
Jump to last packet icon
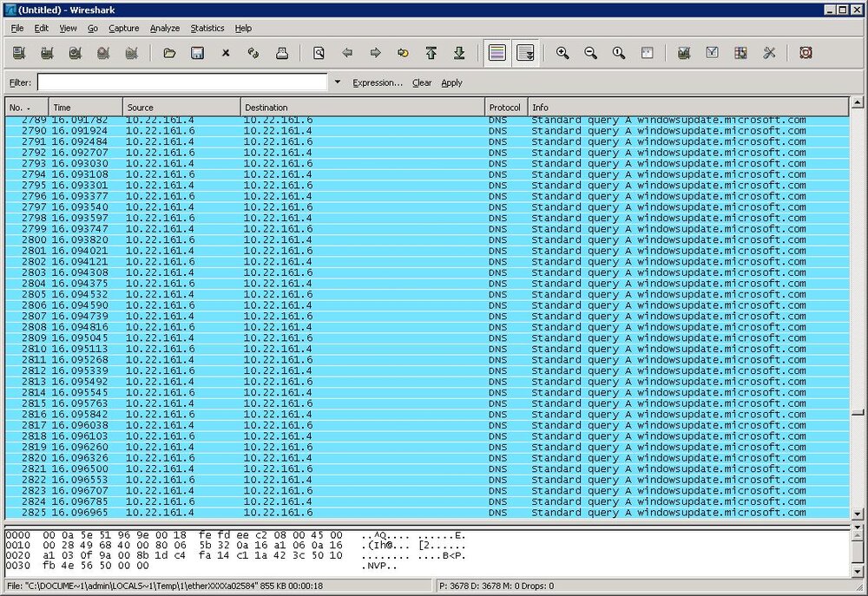point(459,53)
